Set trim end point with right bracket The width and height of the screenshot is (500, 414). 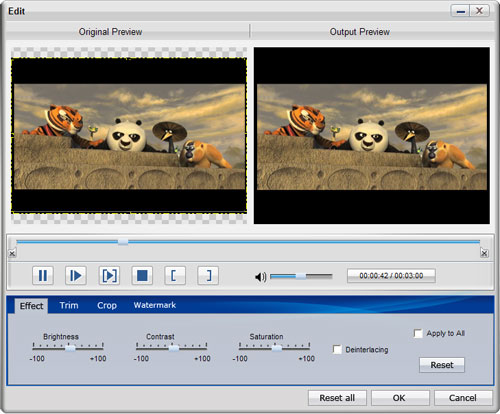pyautogui.click(x=208, y=276)
